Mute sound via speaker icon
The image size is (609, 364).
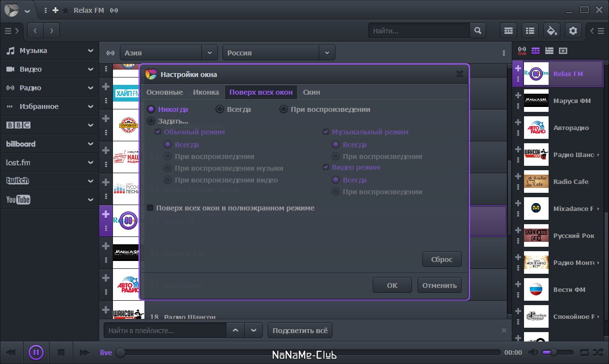click(x=533, y=352)
